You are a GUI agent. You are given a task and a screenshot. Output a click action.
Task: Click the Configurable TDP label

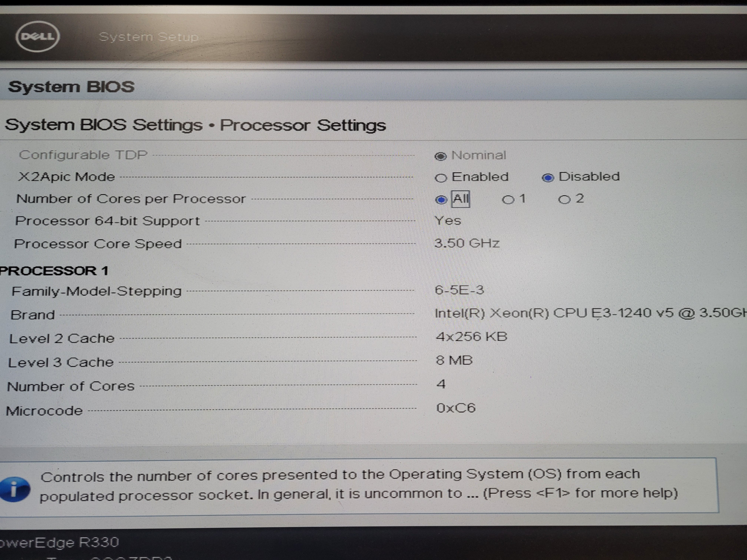tap(83, 155)
